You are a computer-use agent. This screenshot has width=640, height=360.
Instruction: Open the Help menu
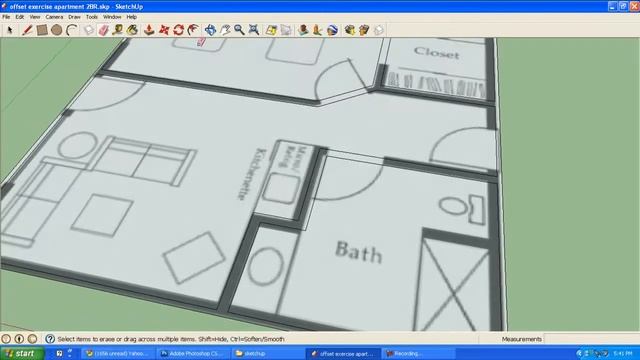(x=131, y=17)
